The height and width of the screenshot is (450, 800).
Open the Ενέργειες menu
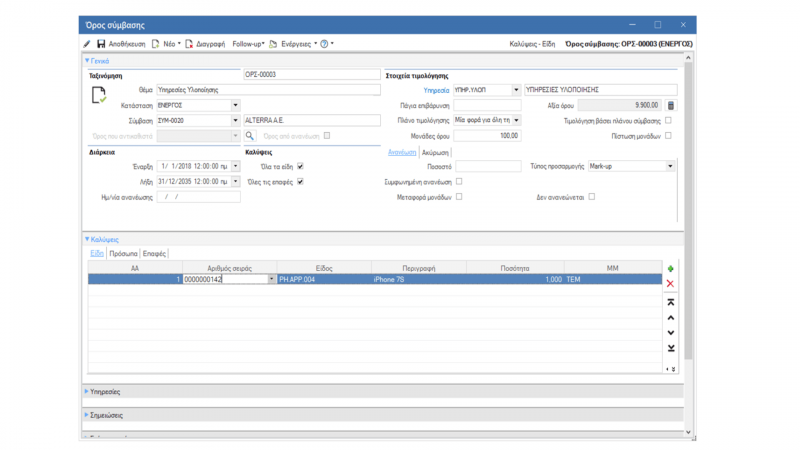(299, 44)
